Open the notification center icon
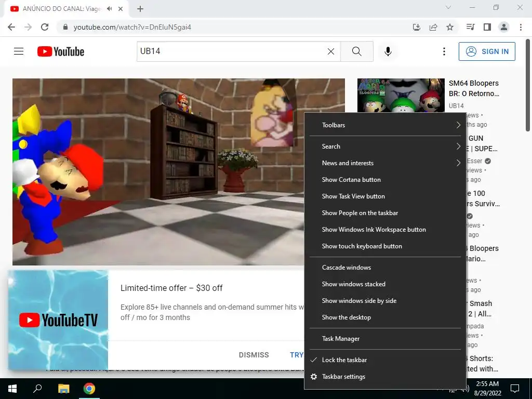The image size is (532, 399). tap(515, 389)
